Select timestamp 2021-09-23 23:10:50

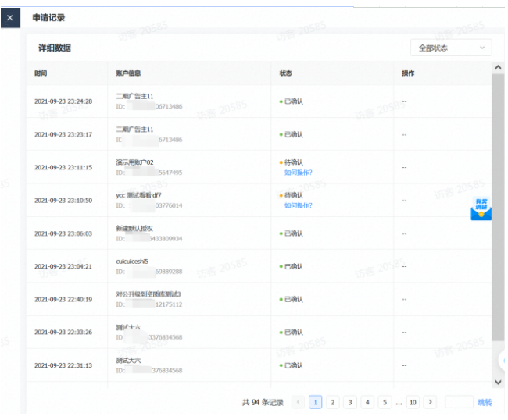[x=63, y=201]
